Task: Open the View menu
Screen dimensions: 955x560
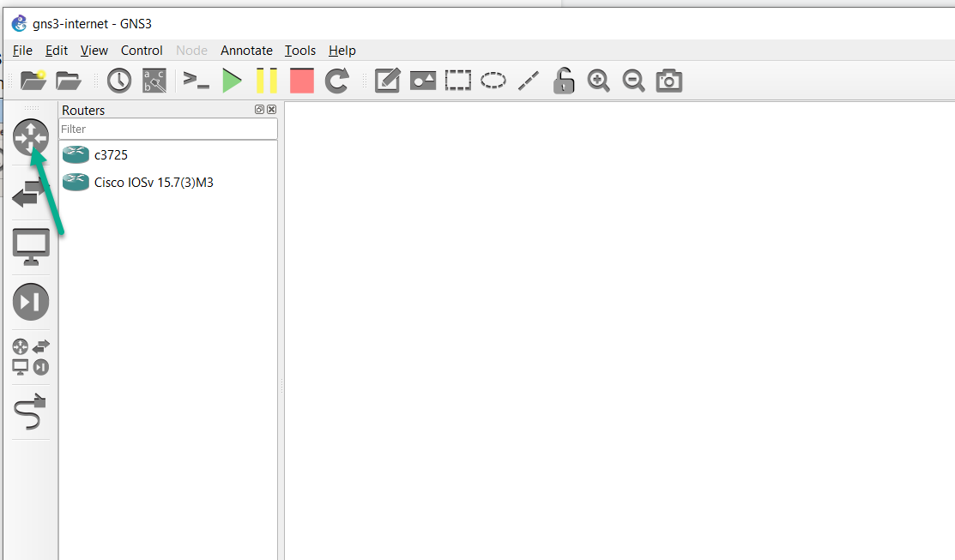Action: [94, 51]
